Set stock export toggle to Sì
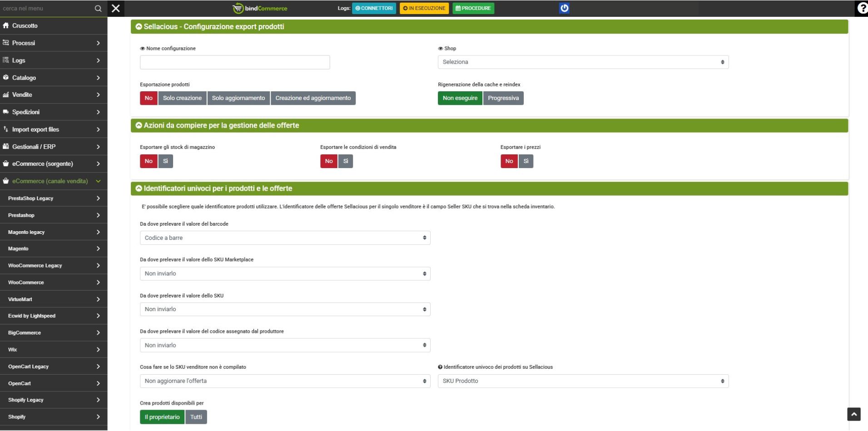The height and width of the screenshot is (431, 868). (x=165, y=161)
